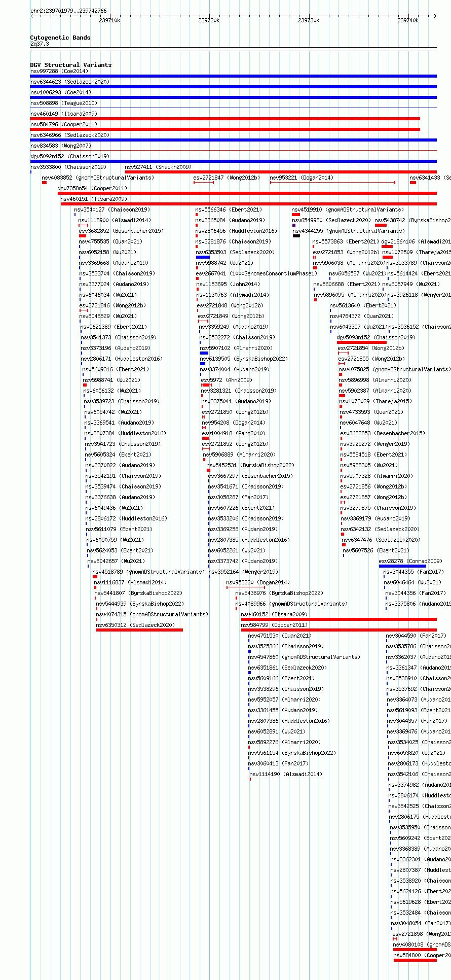Open nsv5573863 (Ebert2021) variant
Screen dimensions: 451x980
346,241
